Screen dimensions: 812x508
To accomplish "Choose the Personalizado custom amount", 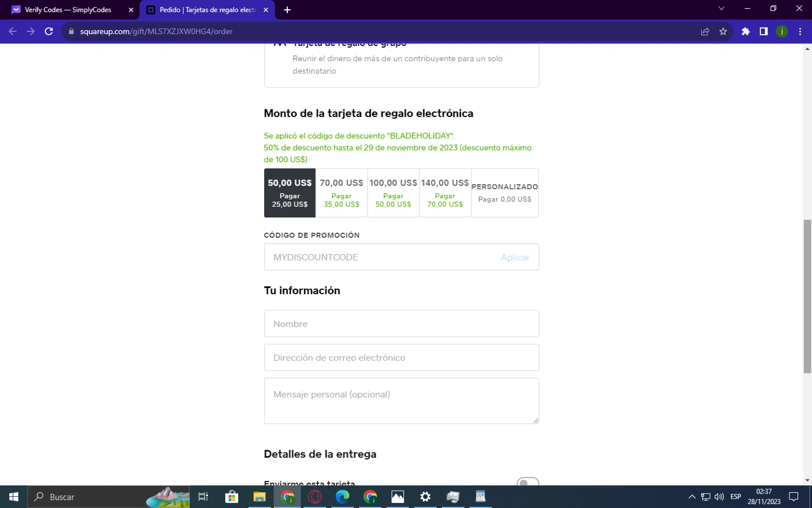I will pos(505,193).
